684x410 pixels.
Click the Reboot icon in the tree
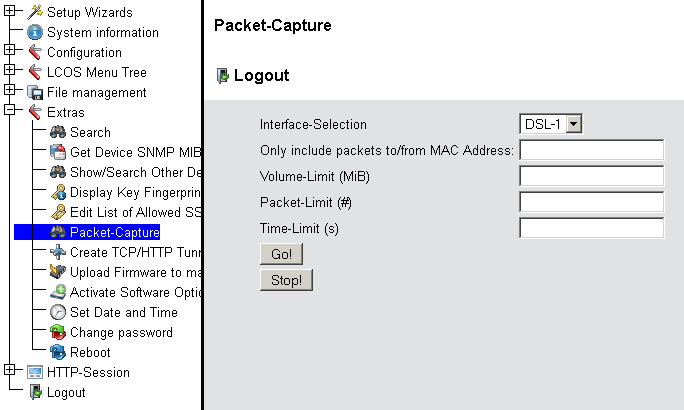click(x=58, y=352)
